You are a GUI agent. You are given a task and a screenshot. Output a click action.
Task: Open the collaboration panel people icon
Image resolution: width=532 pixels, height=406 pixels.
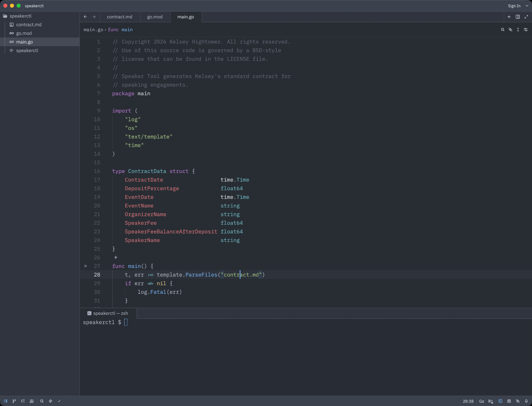pos(32,401)
